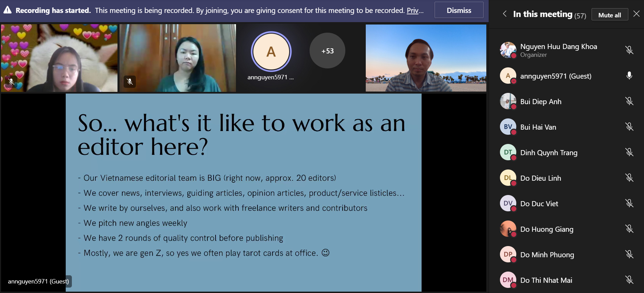Click the shared slide presentation area
This screenshot has width=644, height=293.
244,193
